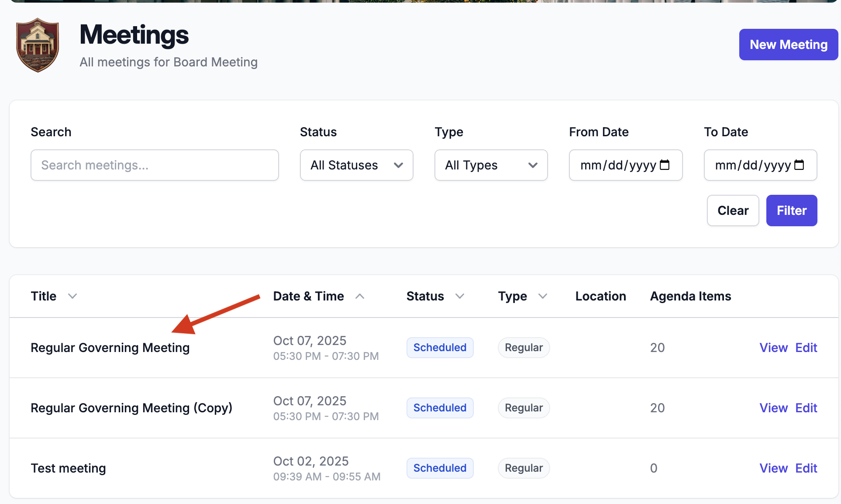Click the To Date input field
841x504 pixels.
point(760,165)
